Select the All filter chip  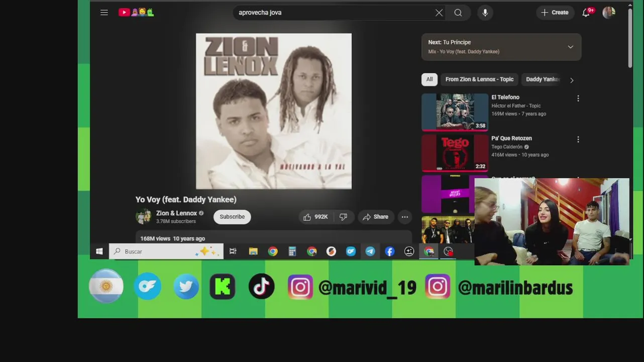[430, 79]
